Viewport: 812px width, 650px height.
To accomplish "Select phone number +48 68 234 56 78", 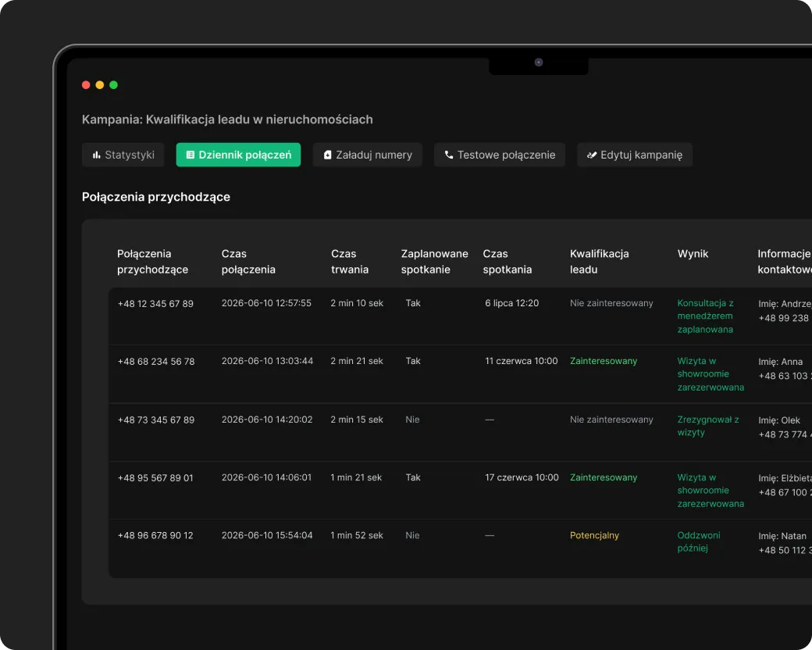I will [156, 362].
